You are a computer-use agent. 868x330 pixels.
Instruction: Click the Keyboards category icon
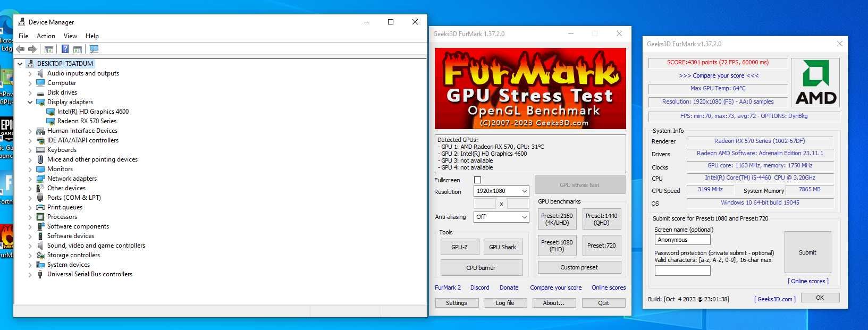click(40, 150)
